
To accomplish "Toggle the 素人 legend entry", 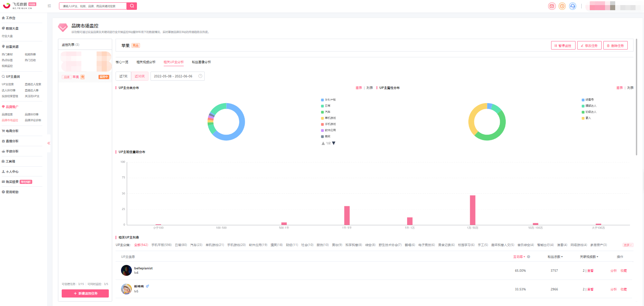I will click(586, 118).
